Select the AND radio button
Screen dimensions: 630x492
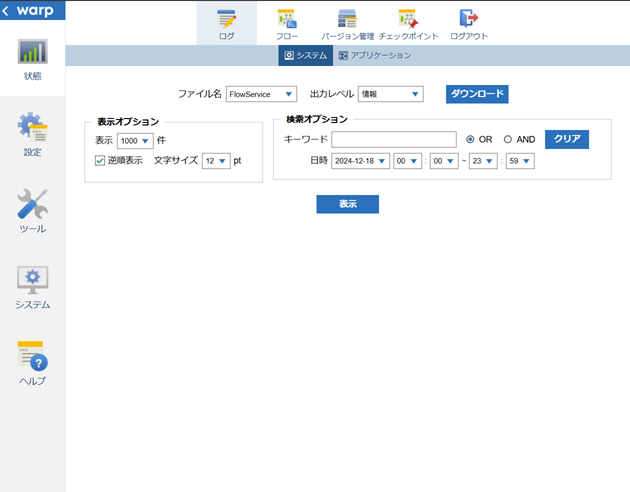(x=508, y=139)
